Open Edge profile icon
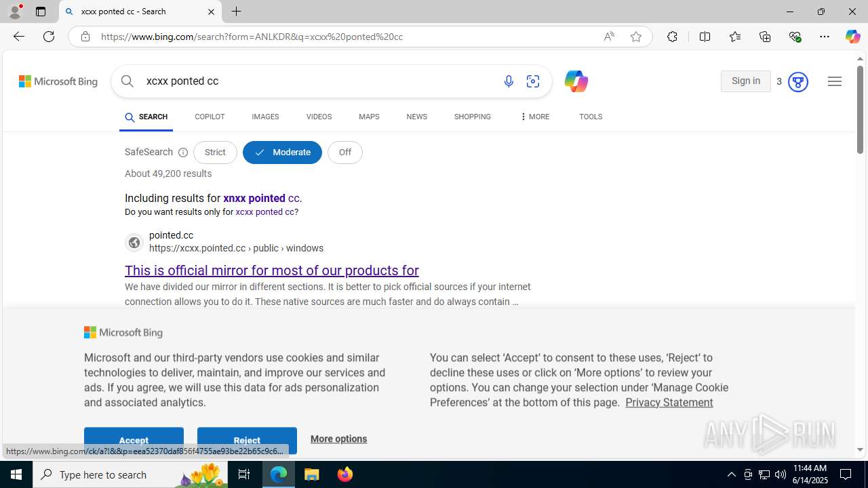Image resolution: width=868 pixels, height=488 pixels. (15, 12)
